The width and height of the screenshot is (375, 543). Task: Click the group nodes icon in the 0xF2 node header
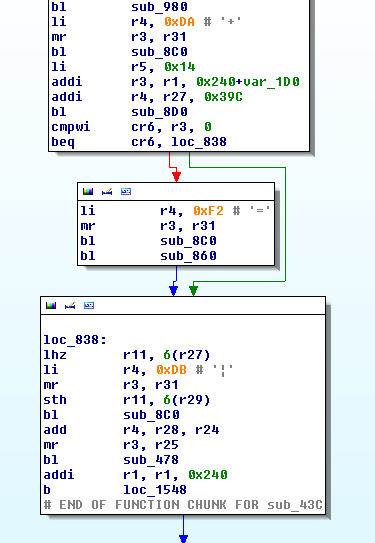coord(126,192)
